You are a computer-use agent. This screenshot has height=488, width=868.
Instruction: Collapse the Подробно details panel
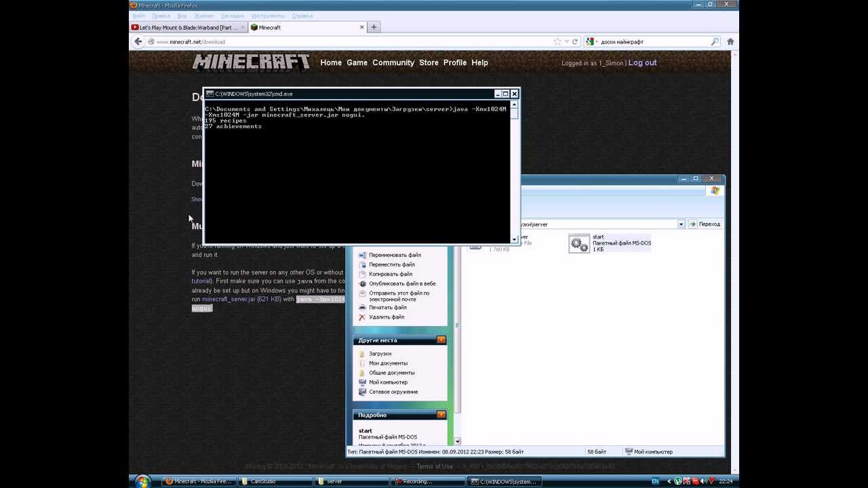[441, 414]
